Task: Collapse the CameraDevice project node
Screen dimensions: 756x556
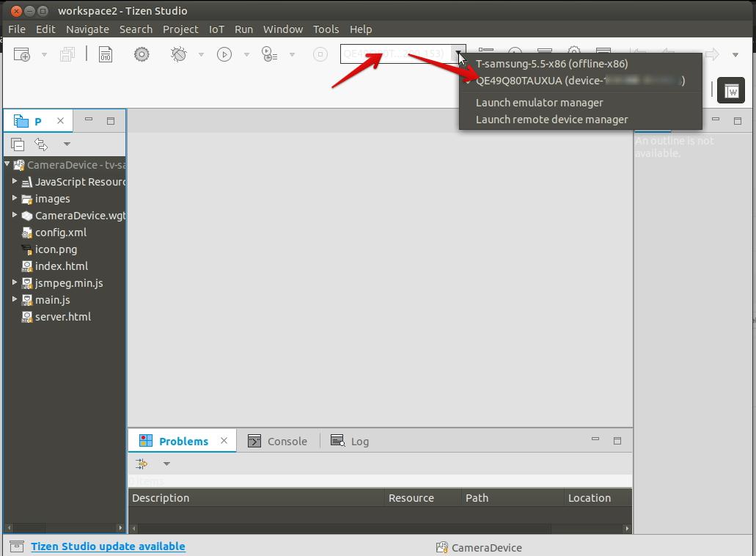Action: [7, 164]
